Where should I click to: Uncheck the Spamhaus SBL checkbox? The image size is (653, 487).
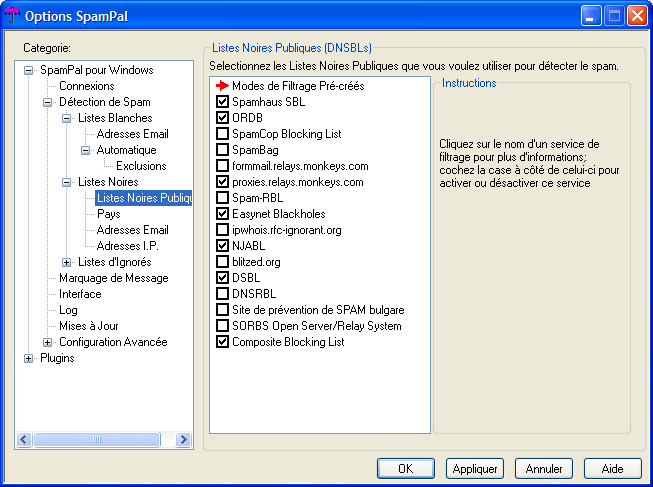point(222,102)
